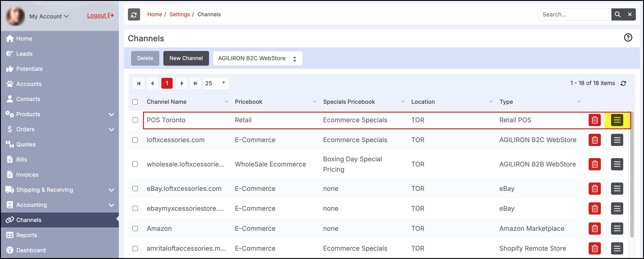644x259 pixels.
Task: Check the Amazon row checkbox
Action: (135, 229)
